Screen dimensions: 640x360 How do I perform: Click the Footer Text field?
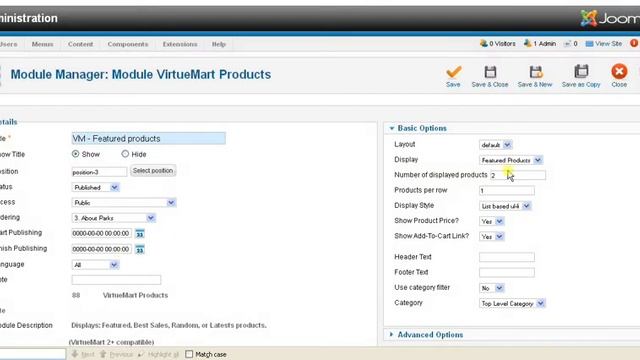click(507, 273)
